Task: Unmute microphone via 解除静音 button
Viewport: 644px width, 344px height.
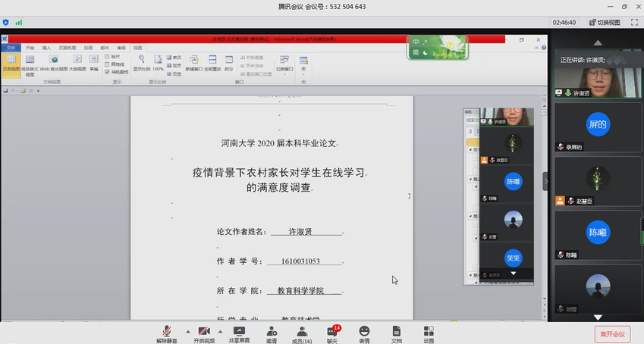Action: point(167,335)
